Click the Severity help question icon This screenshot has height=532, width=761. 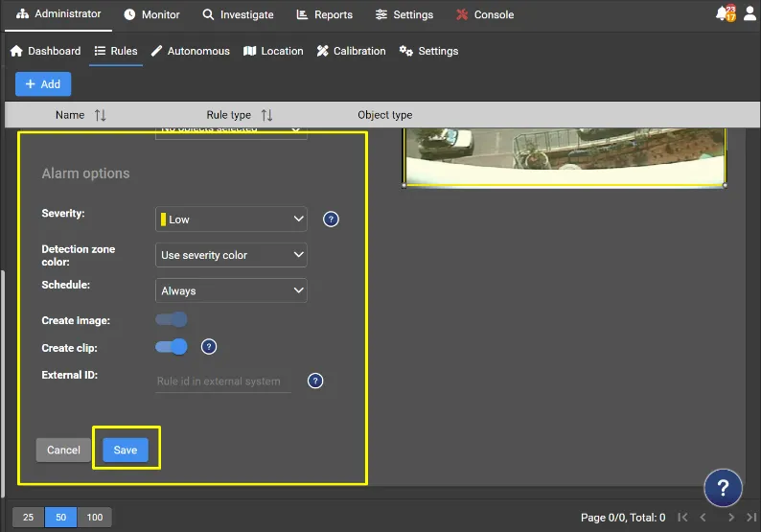(331, 220)
